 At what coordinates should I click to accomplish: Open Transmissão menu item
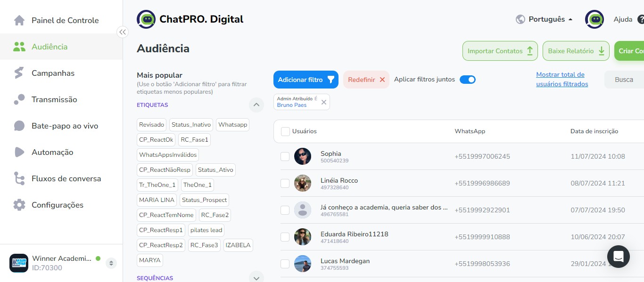click(61, 99)
